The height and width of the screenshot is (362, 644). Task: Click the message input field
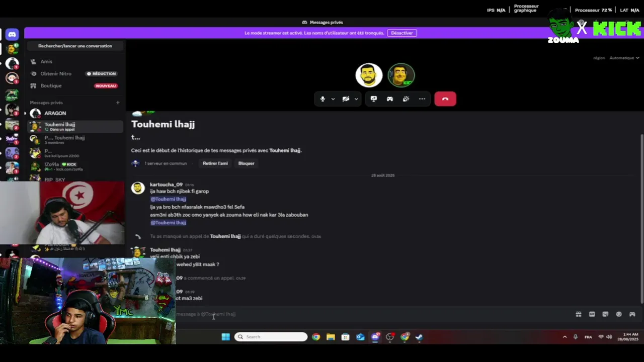click(x=372, y=314)
